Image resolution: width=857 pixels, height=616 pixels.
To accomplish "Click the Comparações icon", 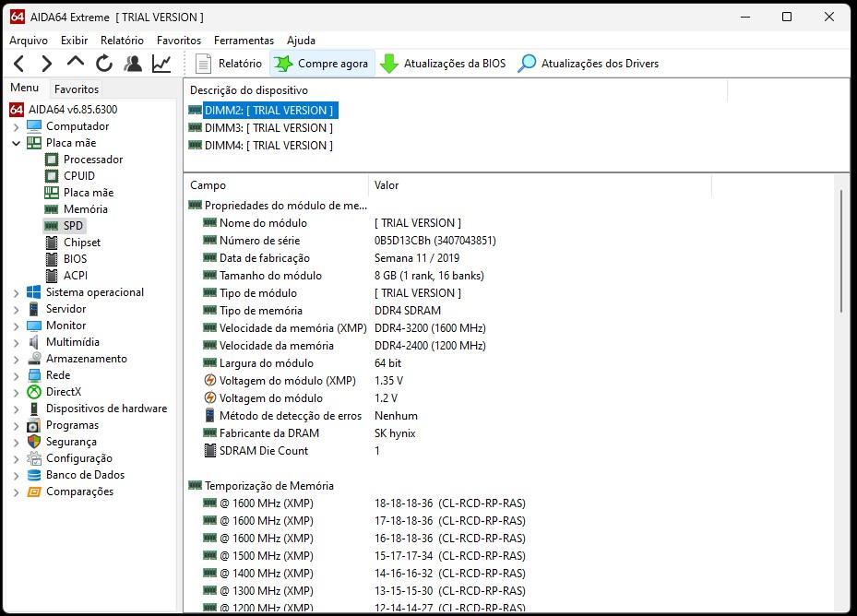I will coord(34,492).
